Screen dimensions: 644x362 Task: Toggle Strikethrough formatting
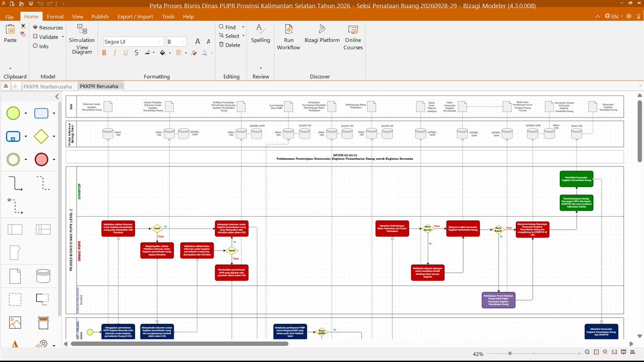click(136, 53)
